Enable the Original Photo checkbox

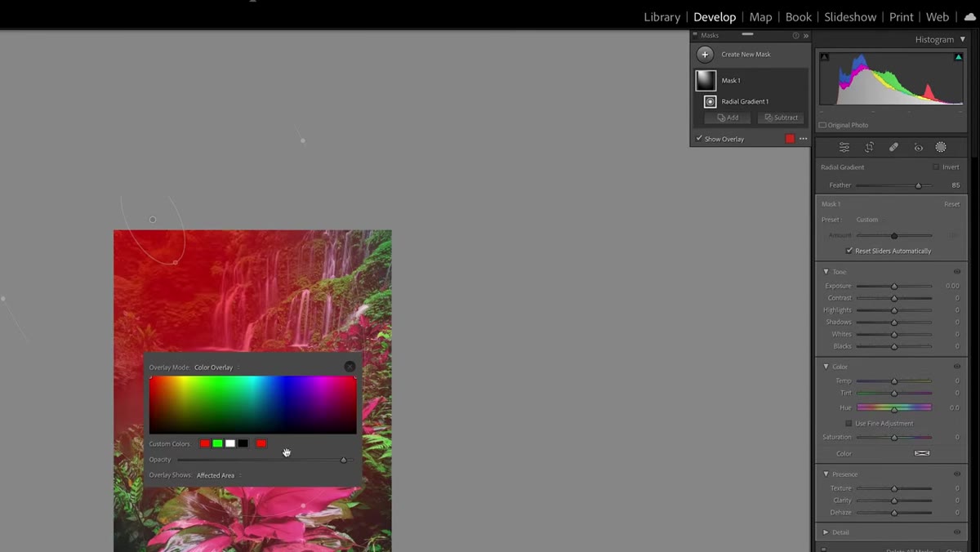[x=822, y=125]
